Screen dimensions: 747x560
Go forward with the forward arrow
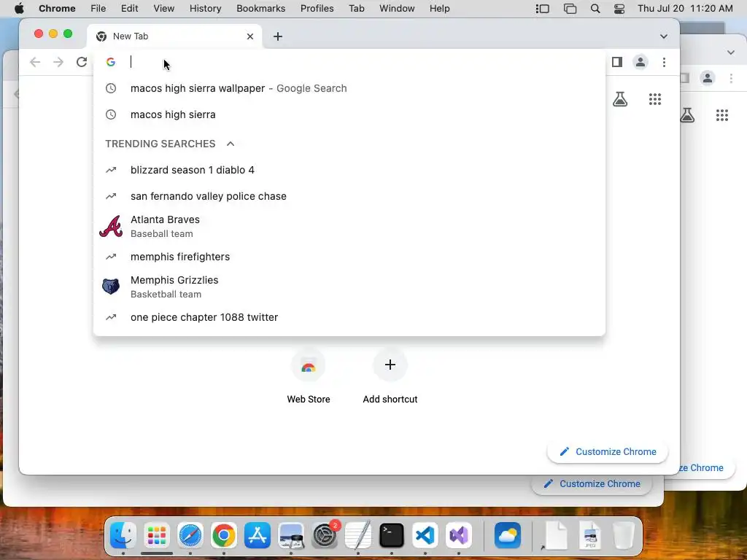[x=58, y=62]
